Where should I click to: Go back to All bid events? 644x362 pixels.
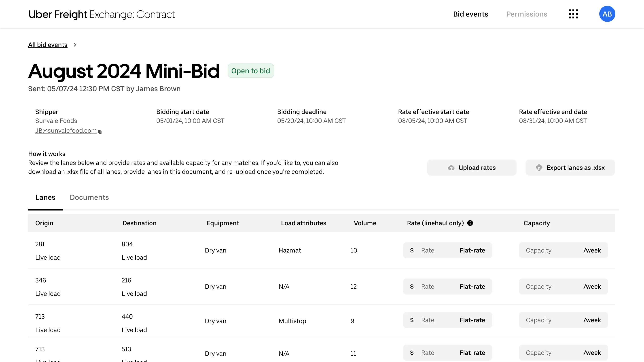48,45
